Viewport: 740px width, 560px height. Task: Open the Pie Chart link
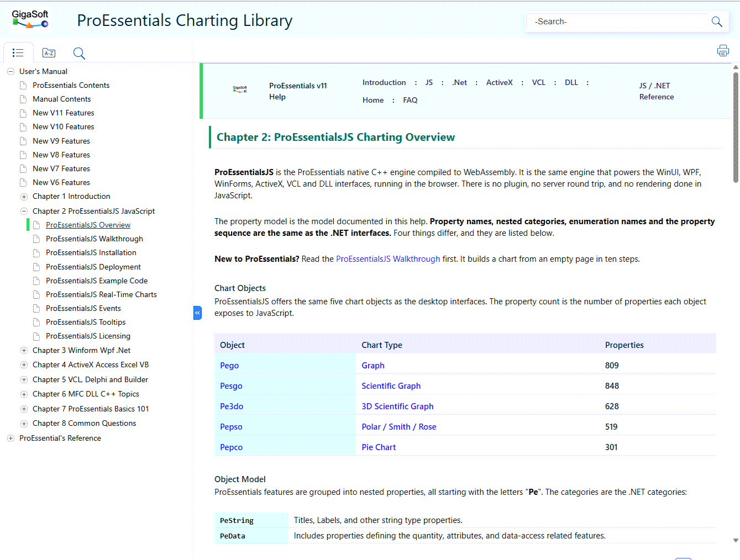[379, 447]
